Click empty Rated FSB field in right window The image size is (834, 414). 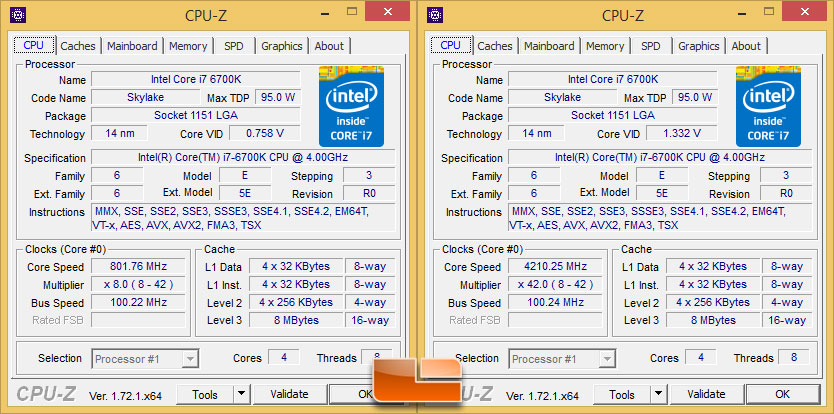[x=555, y=320]
